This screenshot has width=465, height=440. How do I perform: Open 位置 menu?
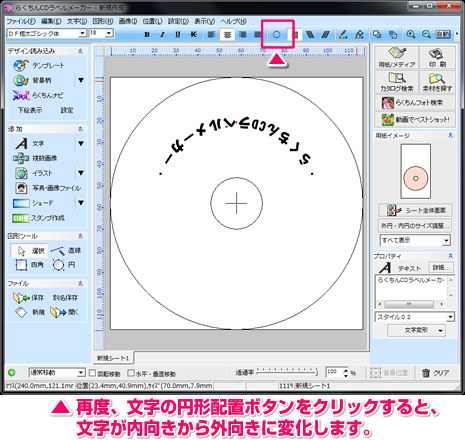pos(152,21)
